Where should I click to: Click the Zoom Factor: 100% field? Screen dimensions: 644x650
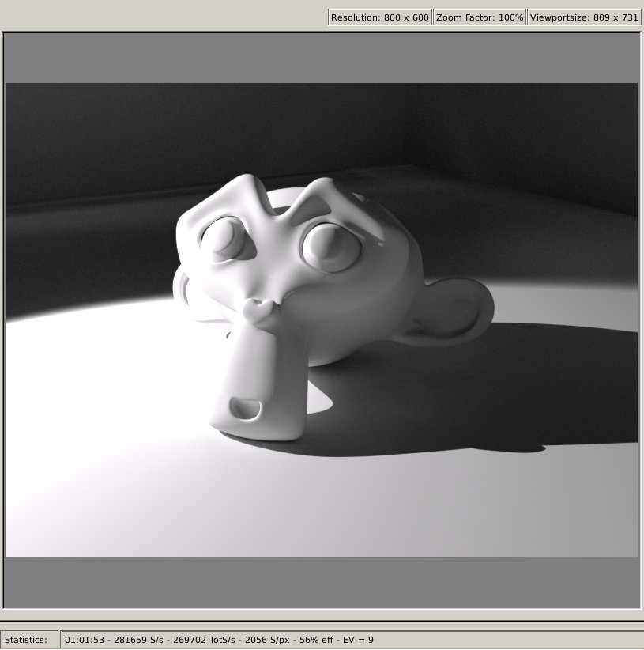(480, 17)
